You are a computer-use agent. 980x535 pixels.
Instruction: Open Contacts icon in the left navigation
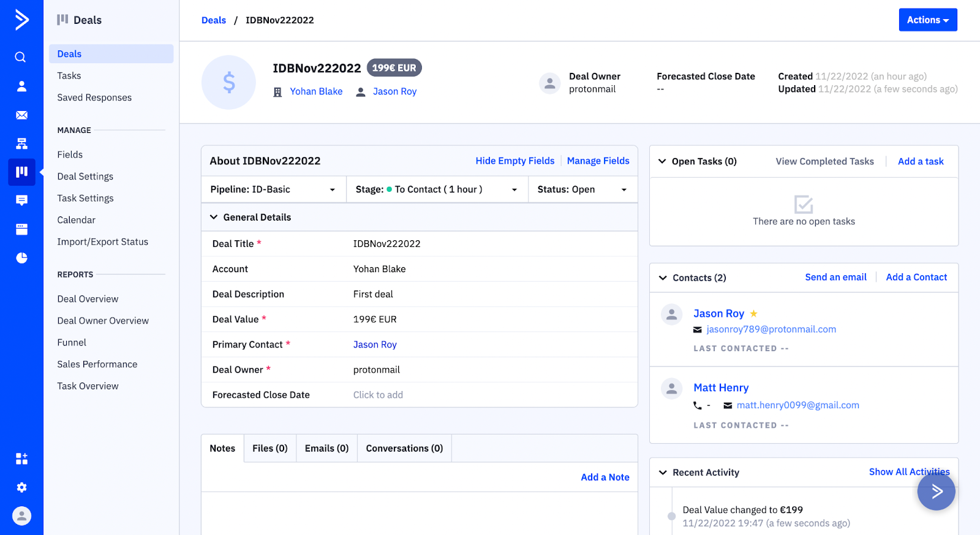(x=21, y=86)
